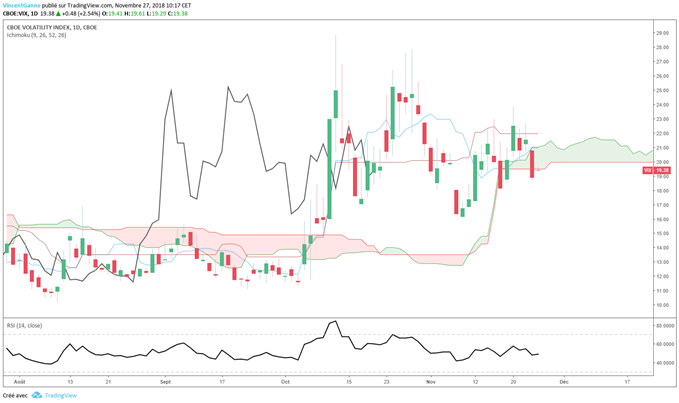Click the 25.00 price axis label

[663, 90]
